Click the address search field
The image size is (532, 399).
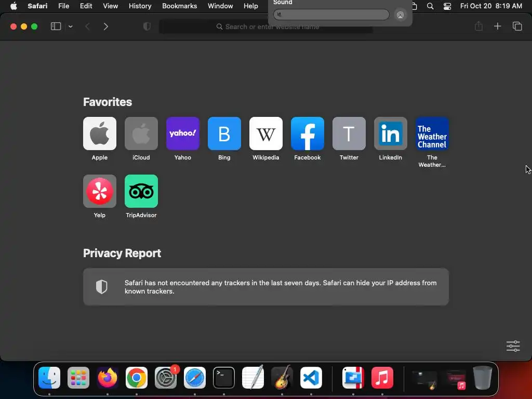[266, 26]
